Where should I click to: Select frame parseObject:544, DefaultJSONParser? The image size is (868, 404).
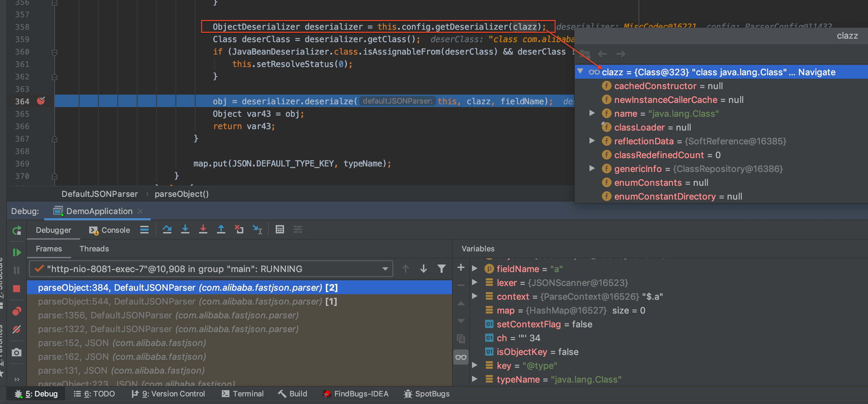coord(239,301)
